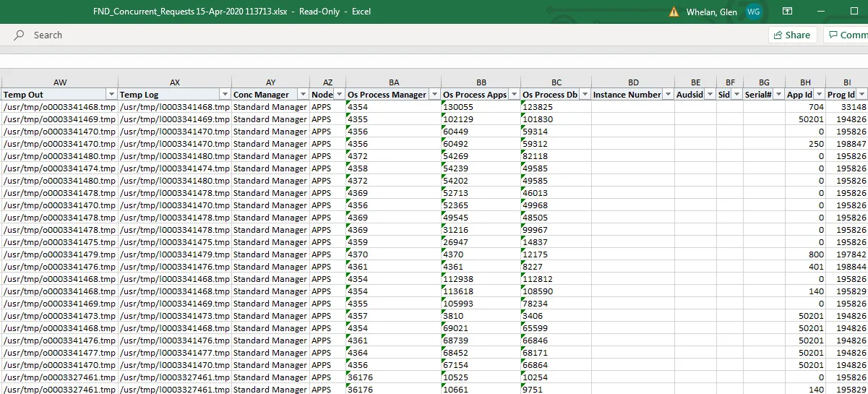Image resolution: width=868 pixels, height=394 pixels.
Task: Open the Instance Number filter dropdown
Action: tap(668, 95)
